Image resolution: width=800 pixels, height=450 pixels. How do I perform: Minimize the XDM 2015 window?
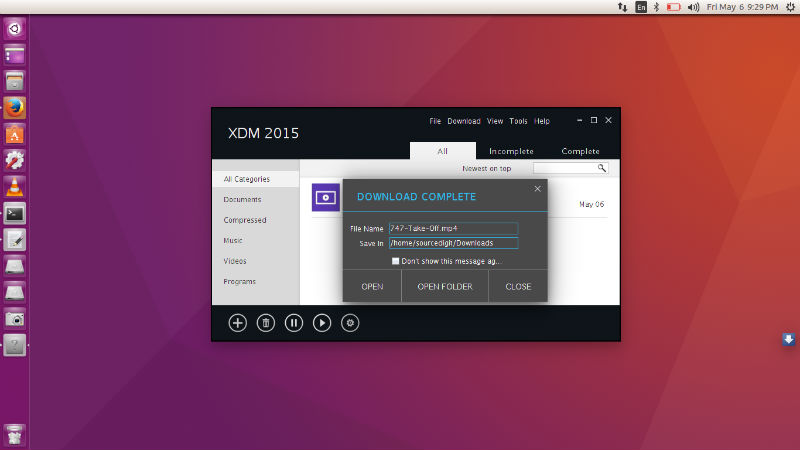pyautogui.click(x=580, y=120)
